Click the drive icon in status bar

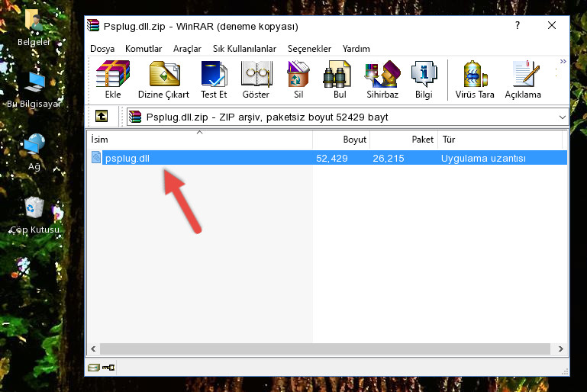[x=94, y=368]
